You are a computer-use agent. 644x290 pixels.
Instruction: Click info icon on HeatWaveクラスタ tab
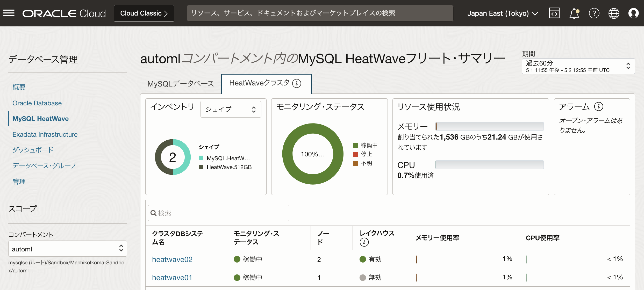point(297,83)
